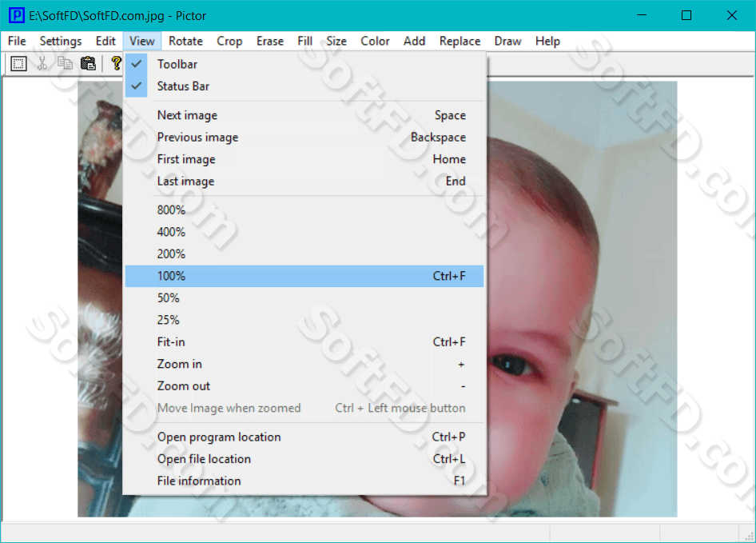Maximize the Pictor window
The width and height of the screenshot is (756, 543).
click(686, 15)
